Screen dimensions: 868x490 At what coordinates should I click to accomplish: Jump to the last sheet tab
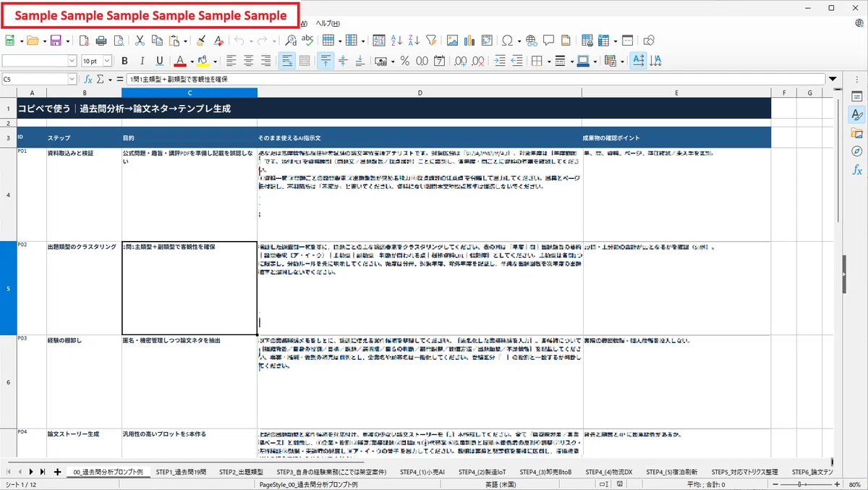click(x=43, y=472)
